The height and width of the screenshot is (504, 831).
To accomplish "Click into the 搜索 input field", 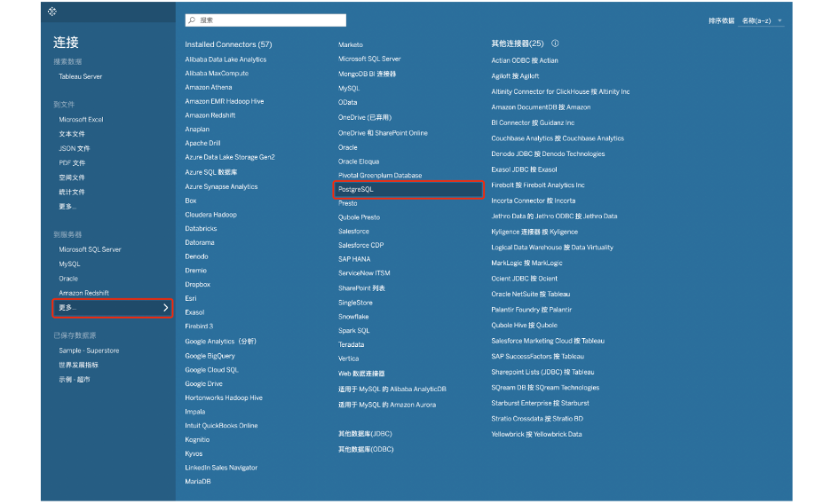I will tap(266, 20).
